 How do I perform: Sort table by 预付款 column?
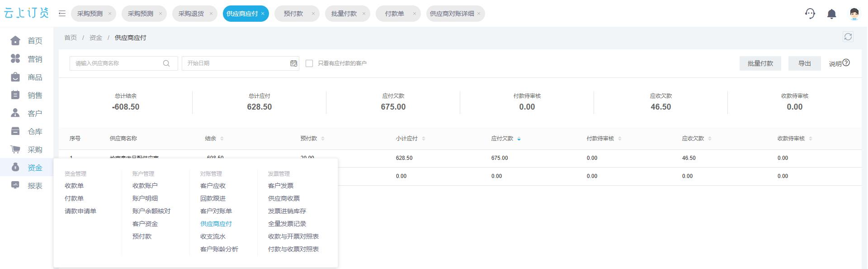click(x=323, y=139)
